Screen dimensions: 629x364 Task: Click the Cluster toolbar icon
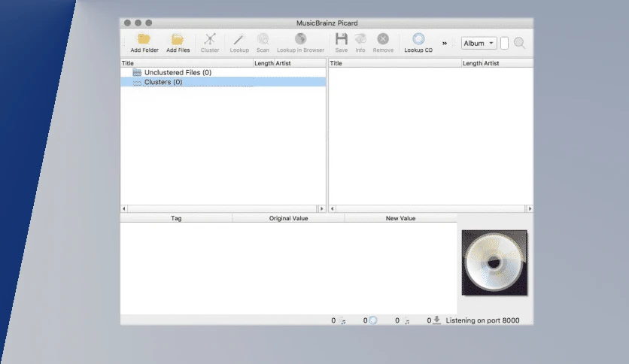(x=210, y=39)
